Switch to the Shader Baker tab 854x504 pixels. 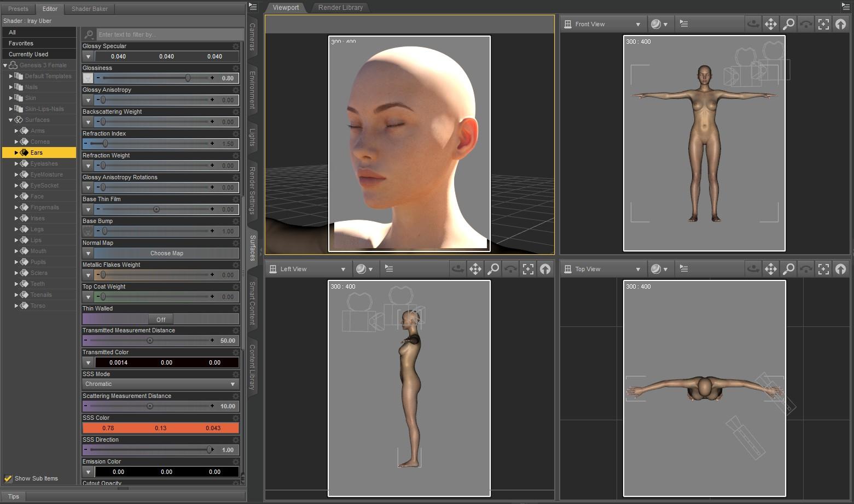90,9
